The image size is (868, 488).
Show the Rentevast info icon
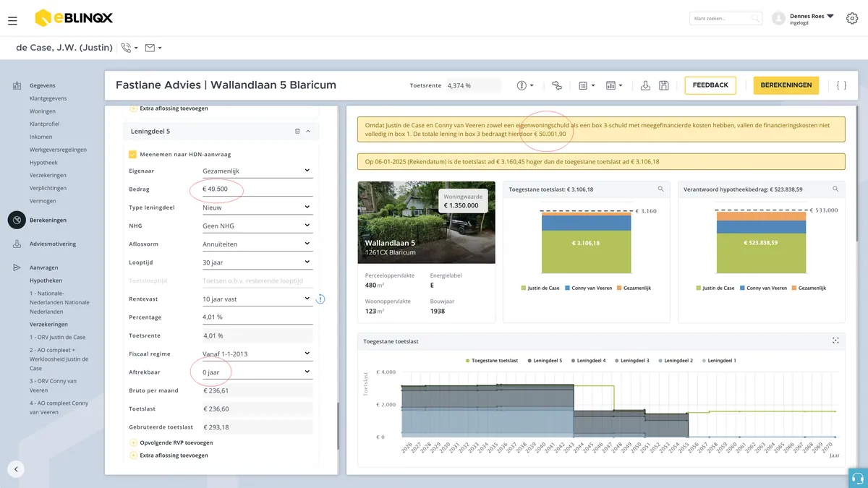(x=320, y=299)
